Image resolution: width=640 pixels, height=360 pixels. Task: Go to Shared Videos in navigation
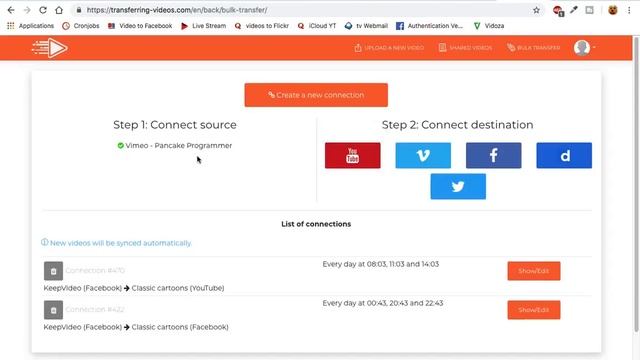[465, 48]
